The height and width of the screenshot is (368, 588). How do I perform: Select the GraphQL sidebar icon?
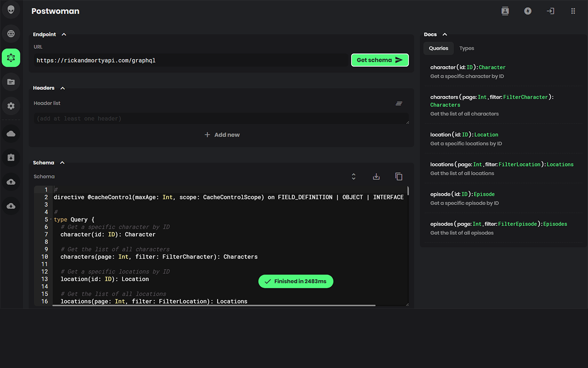coord(11,58)
